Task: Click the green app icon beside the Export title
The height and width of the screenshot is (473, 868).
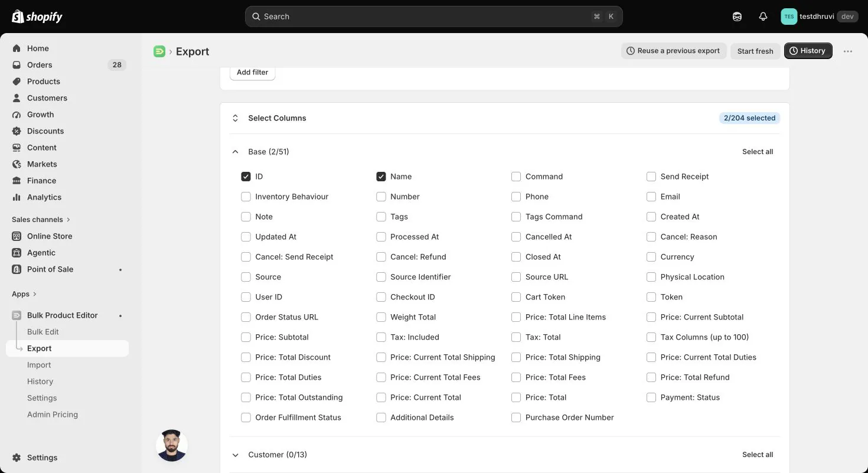Action: pyautogui.click(x=159, y=51)
